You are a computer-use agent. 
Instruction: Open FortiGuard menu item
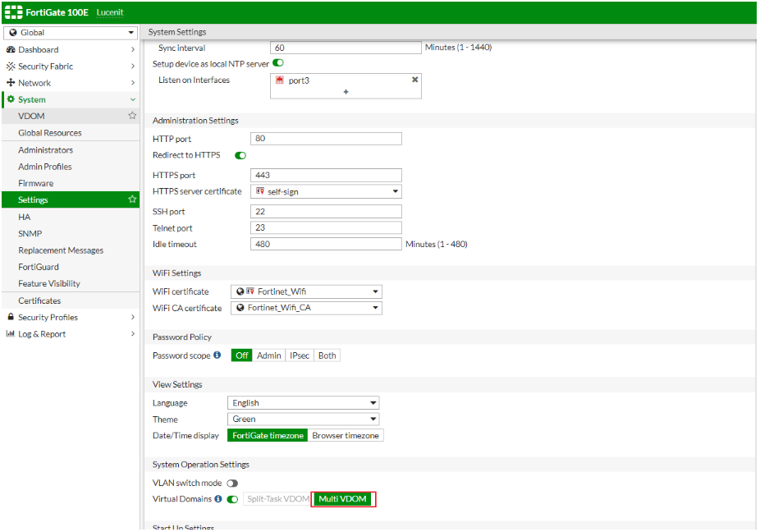point(71,267)
